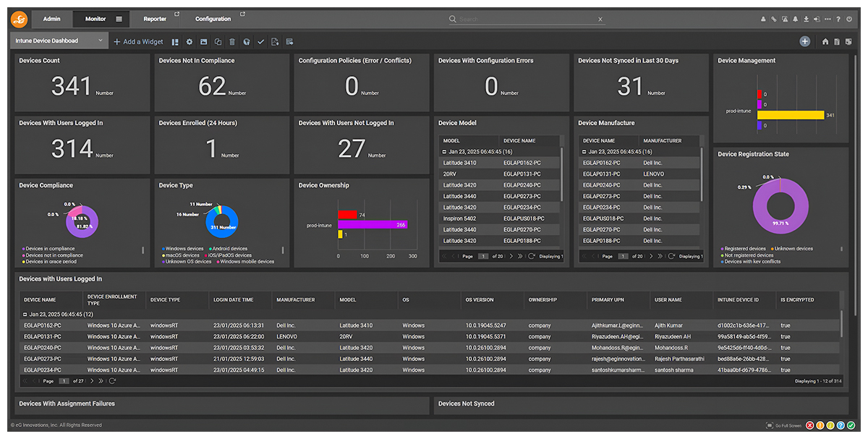
Task: Click the checkmark icon in dashboard toolbar
Action: (x=260, y=42)
